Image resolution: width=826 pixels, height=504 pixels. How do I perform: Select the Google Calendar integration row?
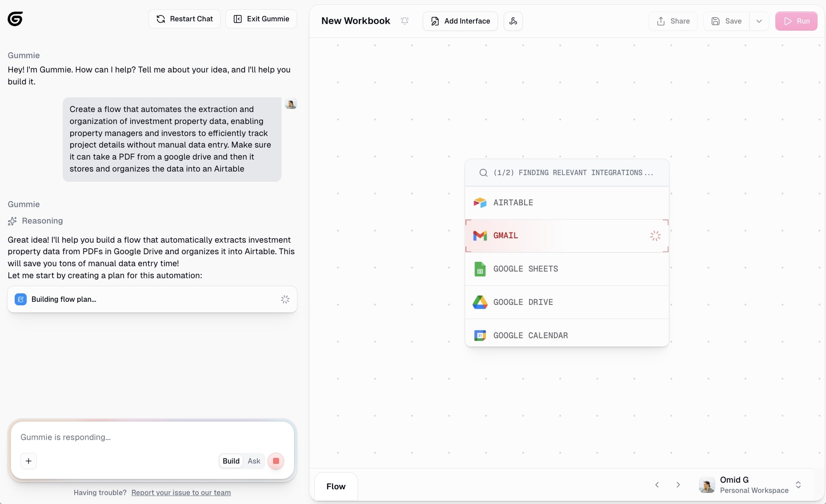[x=567, y=333]
